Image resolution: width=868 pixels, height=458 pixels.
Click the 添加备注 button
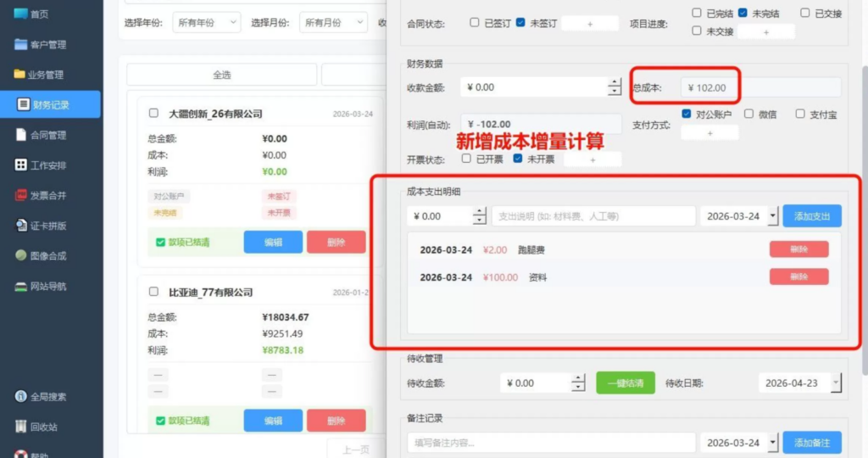coord(811,443)
